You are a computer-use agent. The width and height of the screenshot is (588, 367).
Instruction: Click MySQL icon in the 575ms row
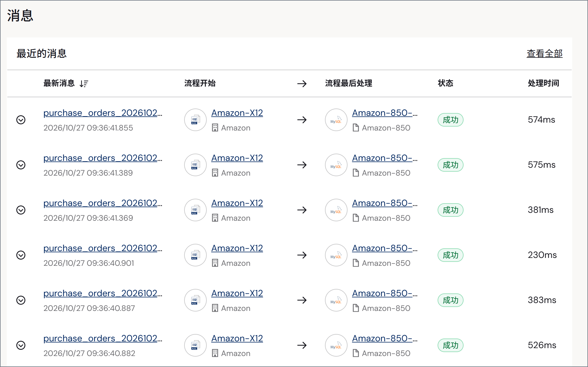tap(336, 165)
